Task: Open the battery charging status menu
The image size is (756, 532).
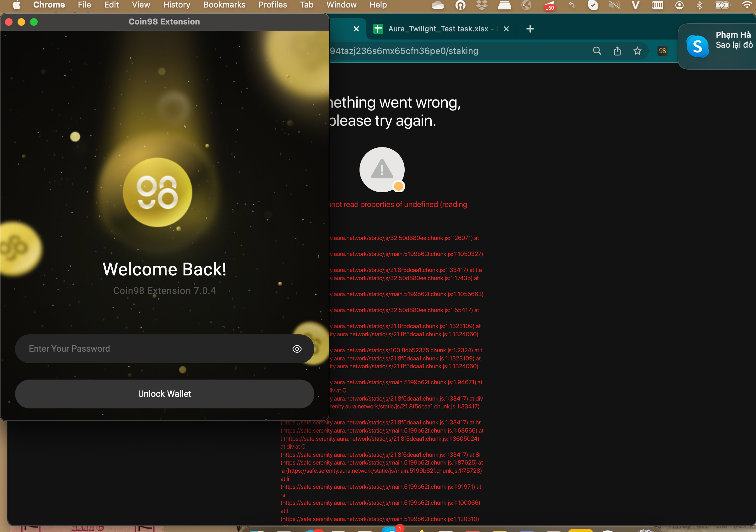Action: (x=722, y=6)
